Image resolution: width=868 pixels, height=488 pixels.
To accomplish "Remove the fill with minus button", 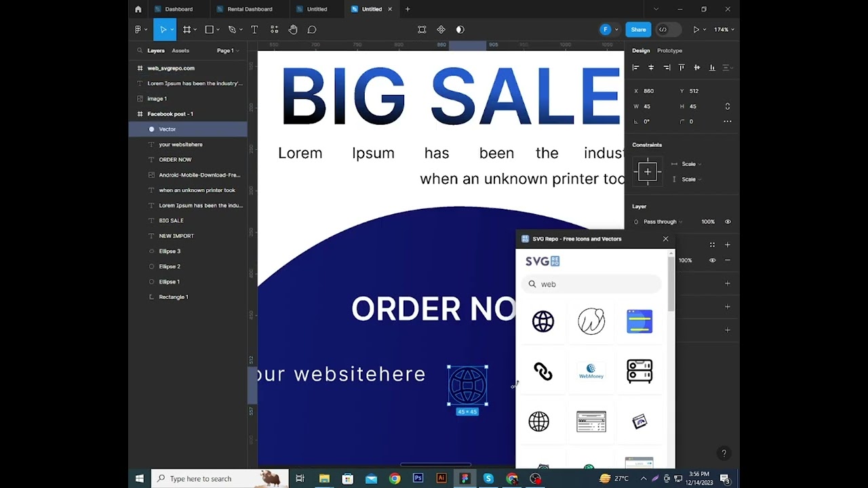I will tap(728, 260).
